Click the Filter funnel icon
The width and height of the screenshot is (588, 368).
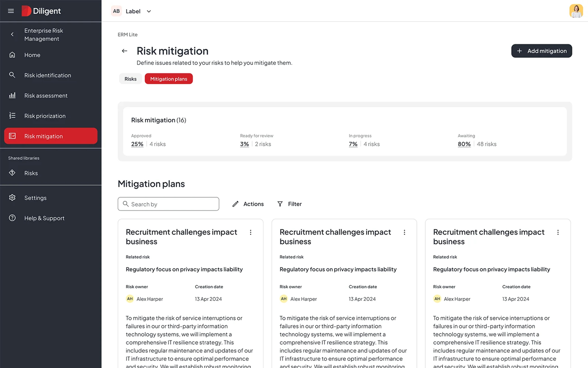click(280, 204)
